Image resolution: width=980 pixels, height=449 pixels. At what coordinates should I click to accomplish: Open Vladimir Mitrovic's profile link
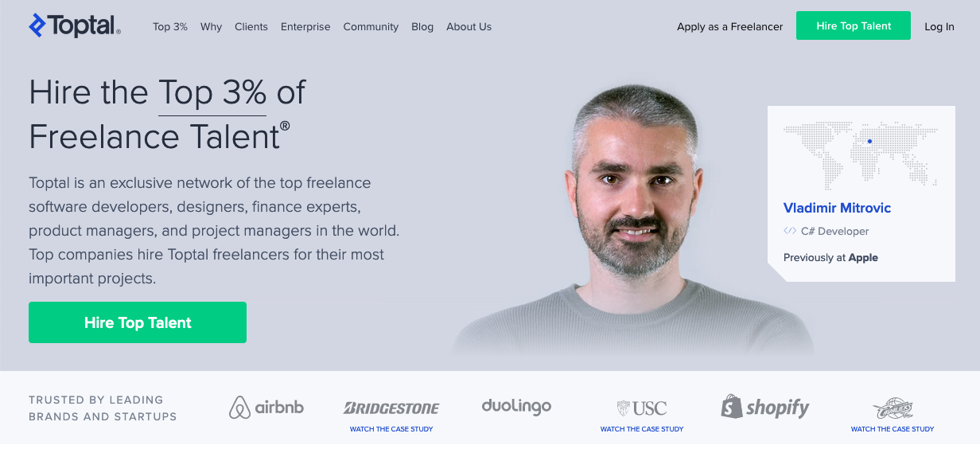[837, 208]
